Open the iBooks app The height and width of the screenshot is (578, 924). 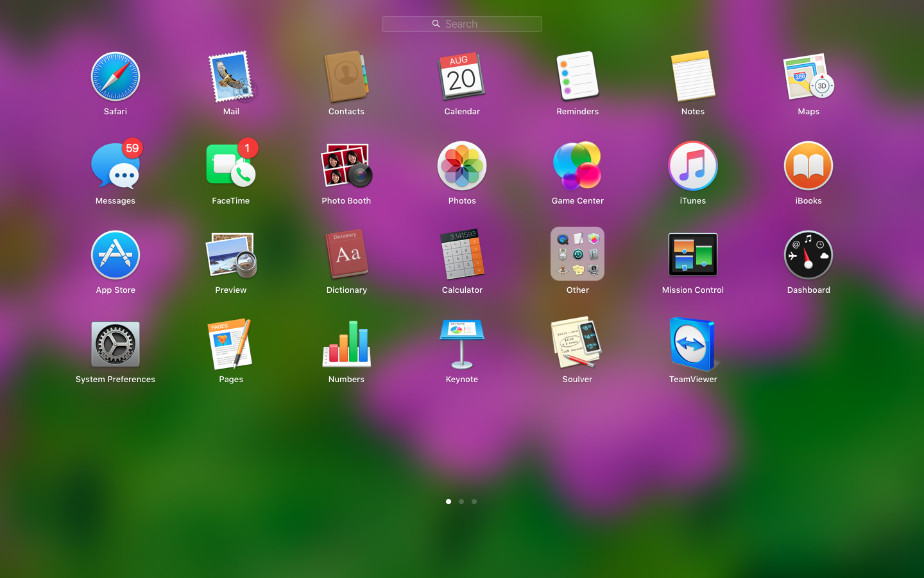click(809, 166)
